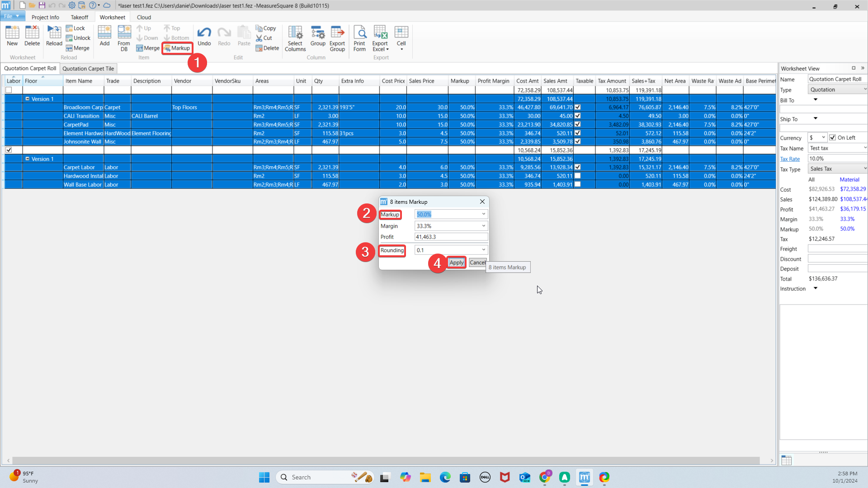Open the Quotation Carpet Tile worksheet tab
The width and height of the screenshot is (868, 488).
click(88, 69)
